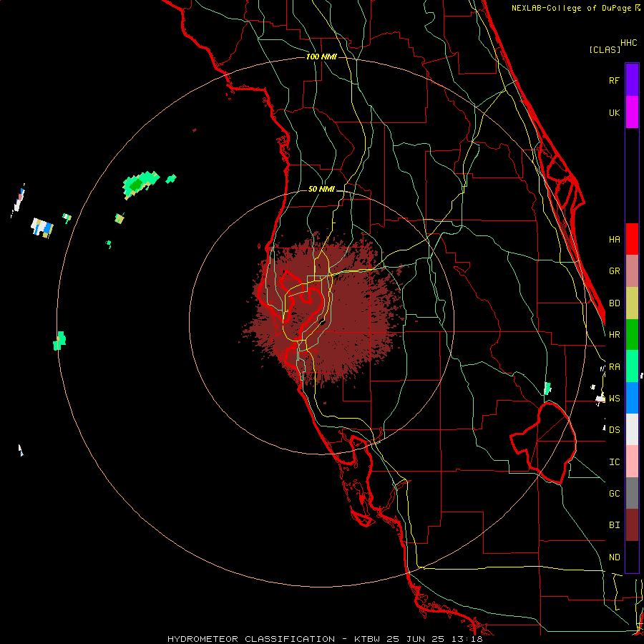Pick the HR green legend swatch

coord(632,335)
